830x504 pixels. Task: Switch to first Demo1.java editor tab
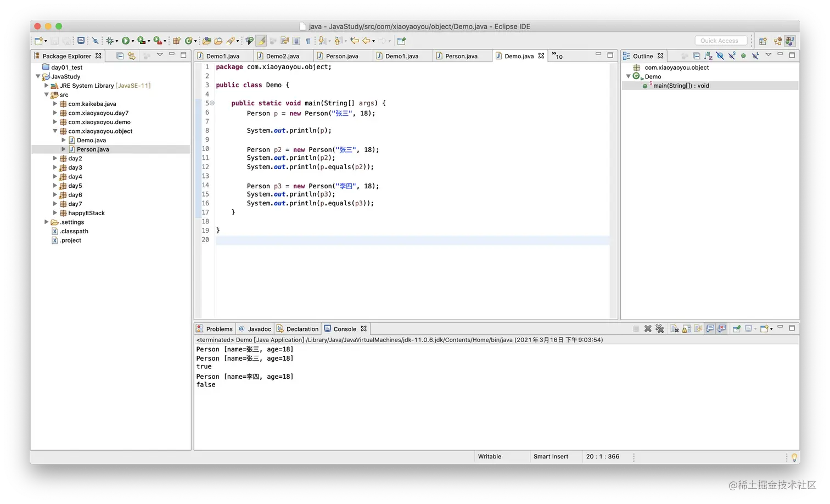[222, 56]
